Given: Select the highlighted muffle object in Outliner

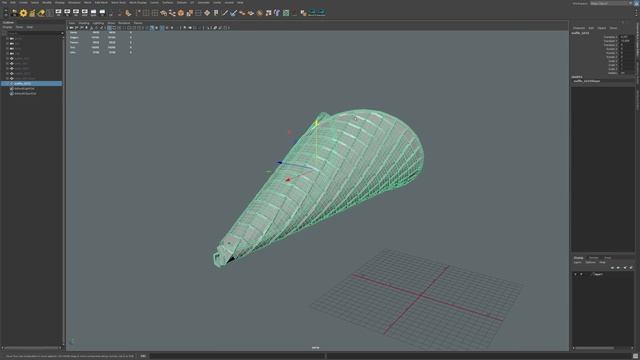Looking at the screenshot, I should tap(31, 83).
